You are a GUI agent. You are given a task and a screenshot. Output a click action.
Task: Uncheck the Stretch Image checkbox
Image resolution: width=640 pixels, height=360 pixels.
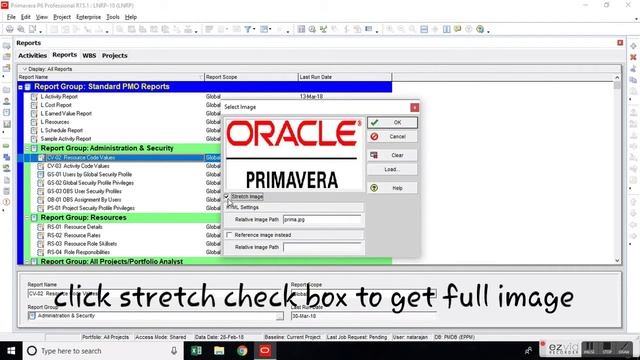227,196
